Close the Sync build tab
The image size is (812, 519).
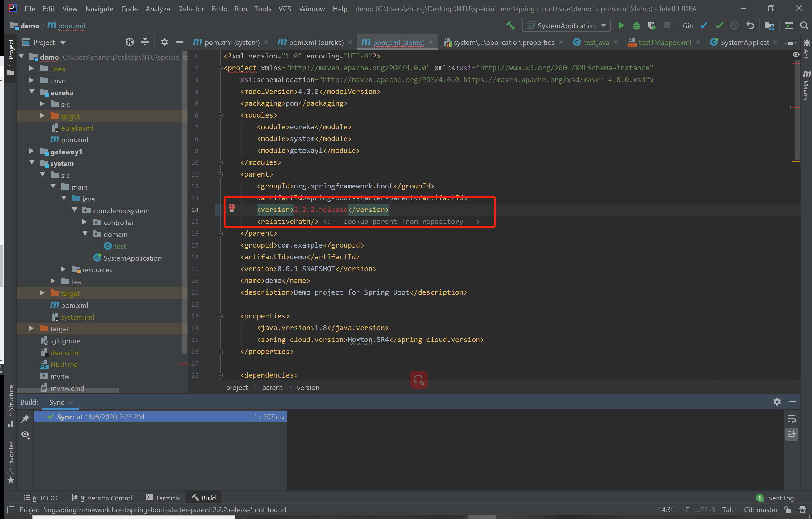click(71, 402)
